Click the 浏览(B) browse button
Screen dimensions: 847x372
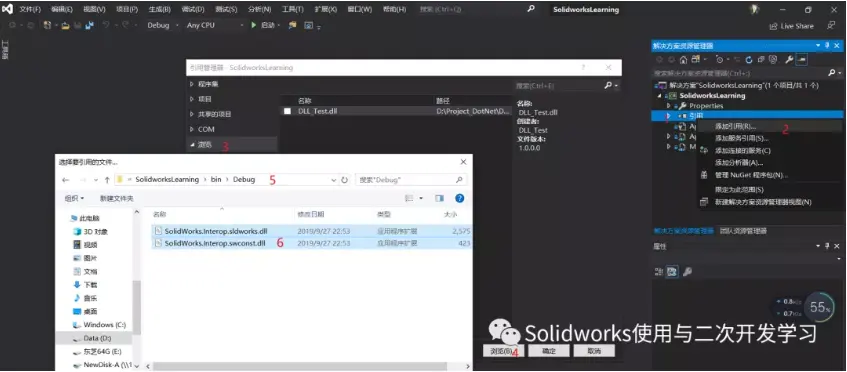click(x=503, y=351)
